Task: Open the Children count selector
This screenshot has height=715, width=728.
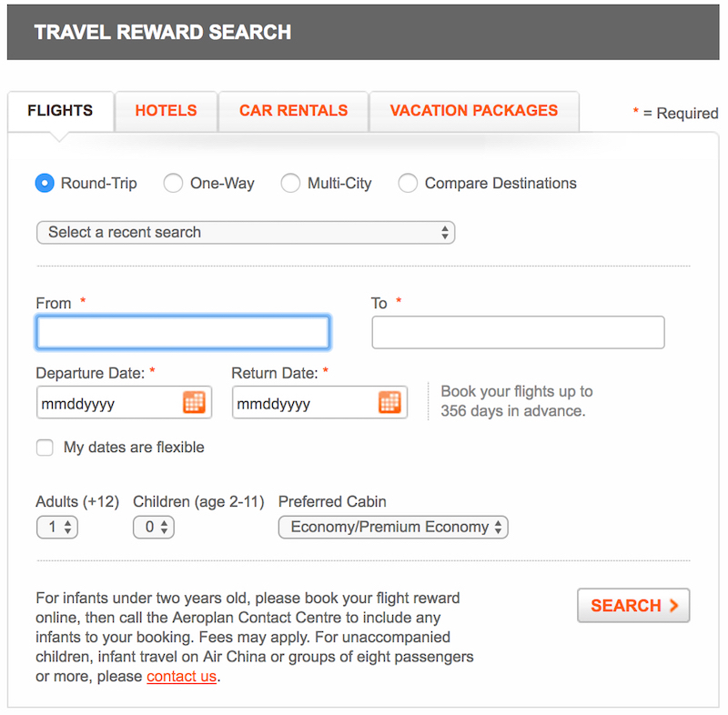Action: [154, 527]
